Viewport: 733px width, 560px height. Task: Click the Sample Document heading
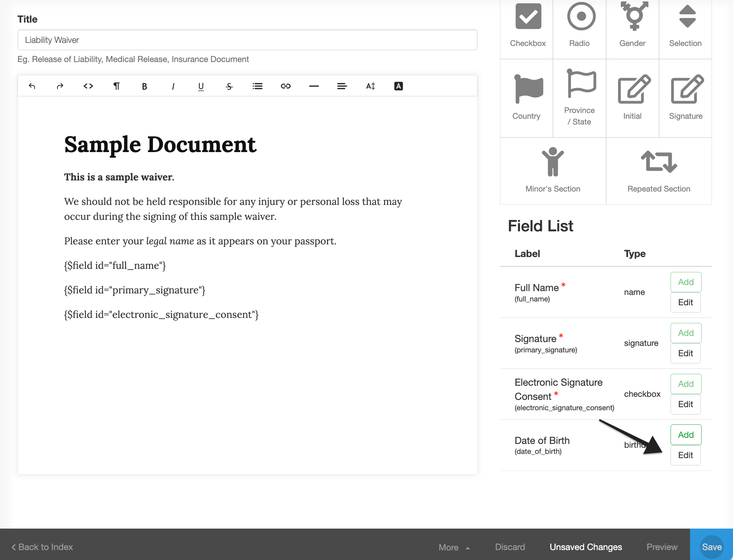tap(160, 145)
